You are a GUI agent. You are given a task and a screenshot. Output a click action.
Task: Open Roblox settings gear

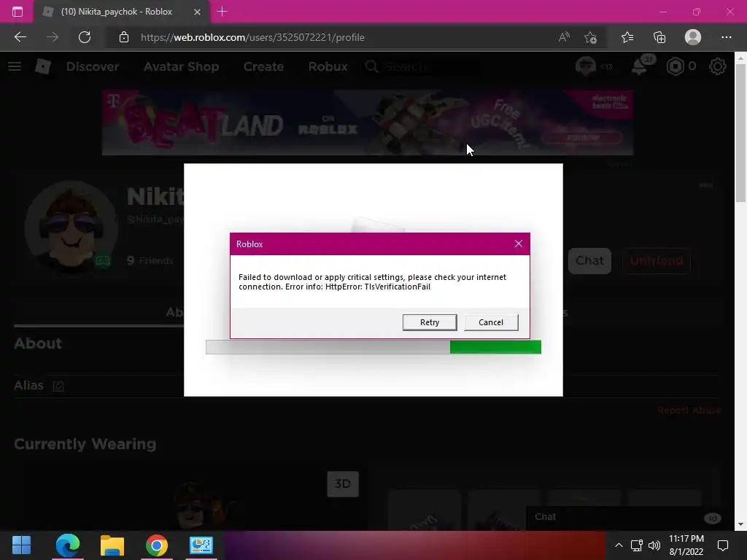coord(718,66)
